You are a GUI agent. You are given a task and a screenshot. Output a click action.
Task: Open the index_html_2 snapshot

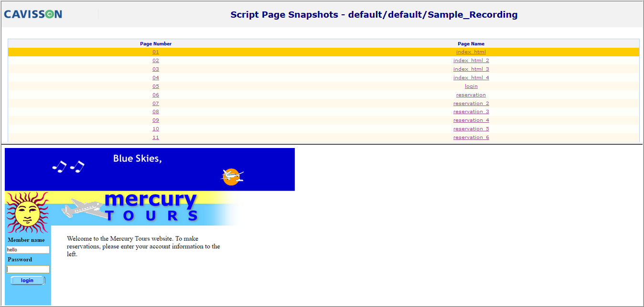tap(471, 61)
